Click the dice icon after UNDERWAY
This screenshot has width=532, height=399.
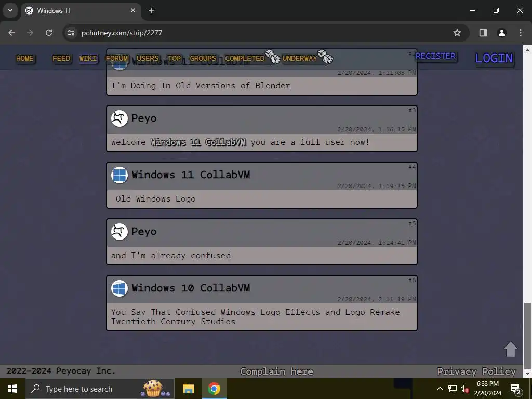pyautogui.click(x=325, y=57)
